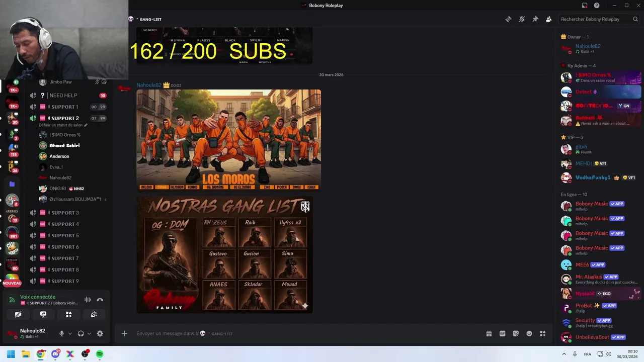
Task: Turn on the camera button
Action: [18, 314]
